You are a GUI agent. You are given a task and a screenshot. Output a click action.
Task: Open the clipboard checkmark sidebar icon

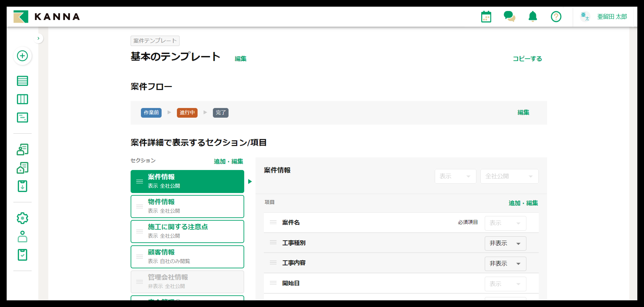[22, 255]
